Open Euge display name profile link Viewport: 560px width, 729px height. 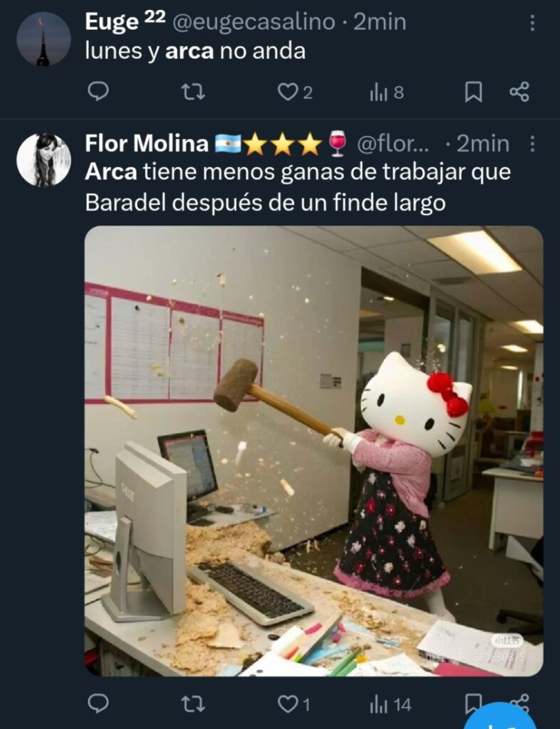111,21
